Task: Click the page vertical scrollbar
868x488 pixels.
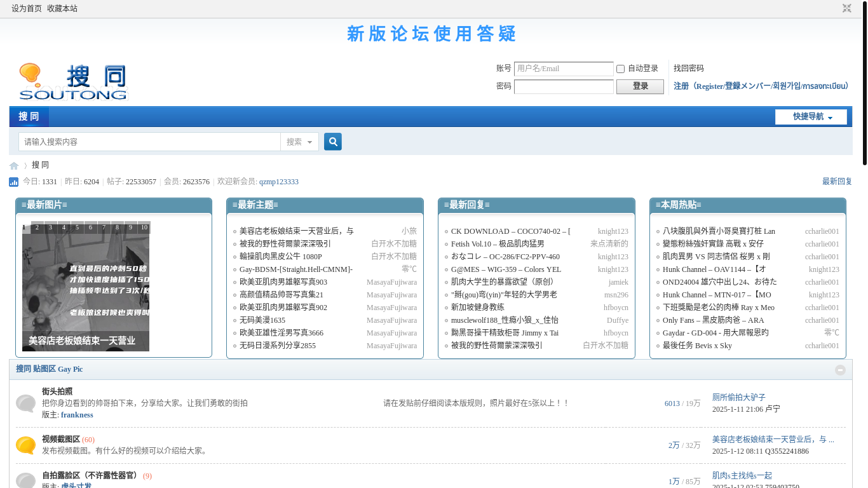Action: pyautogui.click(x=864, y=83)
